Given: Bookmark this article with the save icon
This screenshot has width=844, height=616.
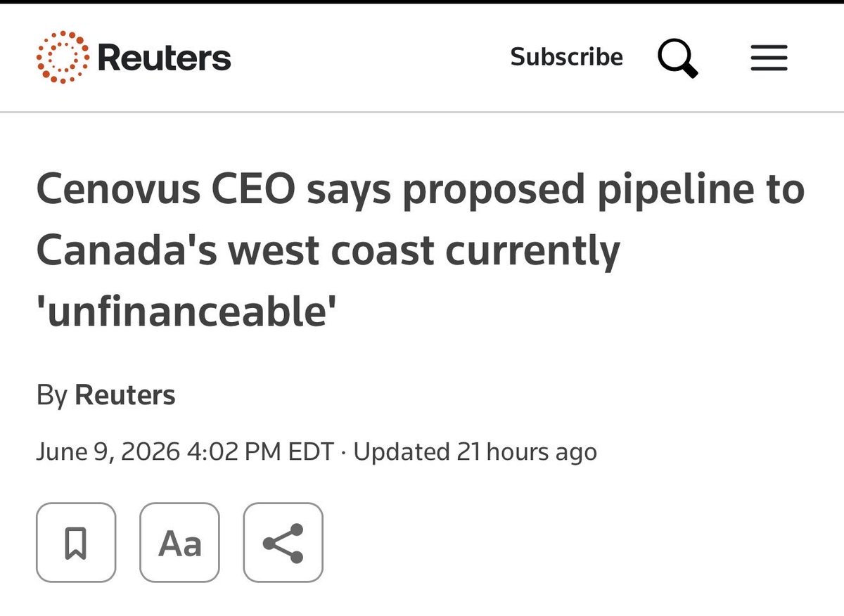Looking at the screenshot, I should pos(76,543).
